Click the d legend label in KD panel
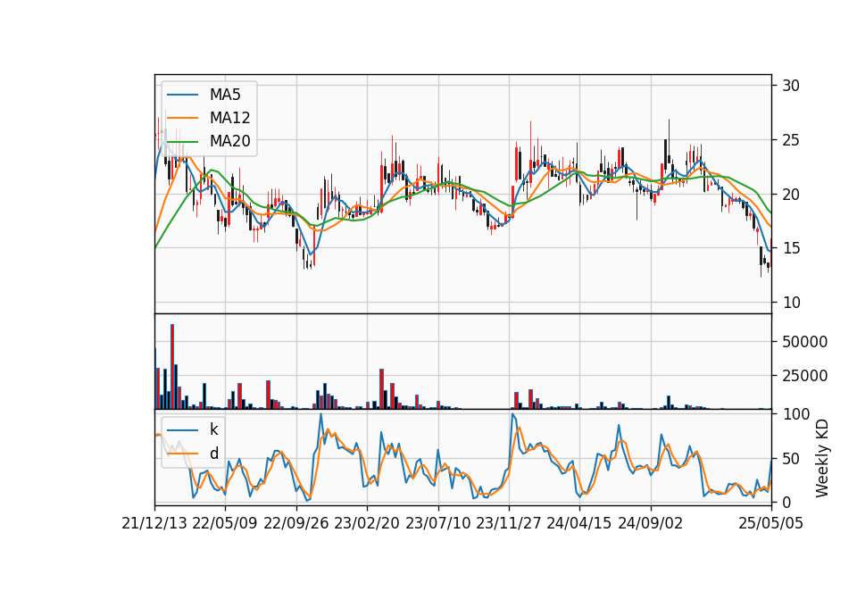 [x=213, y=454]
